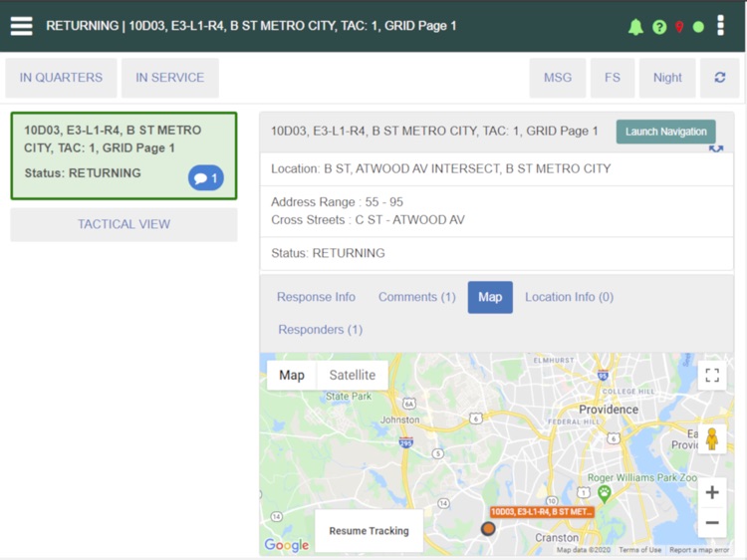Screen dimensions: 747x560
Task: Click Launch Navigation
Action: (x=665, y=132)
